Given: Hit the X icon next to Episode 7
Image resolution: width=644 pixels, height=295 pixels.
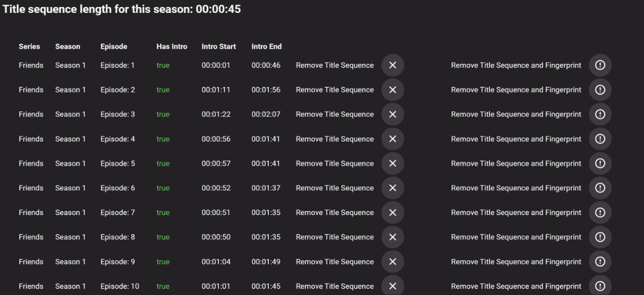Looking at the screenshot, I should click(x=392, y=213).
